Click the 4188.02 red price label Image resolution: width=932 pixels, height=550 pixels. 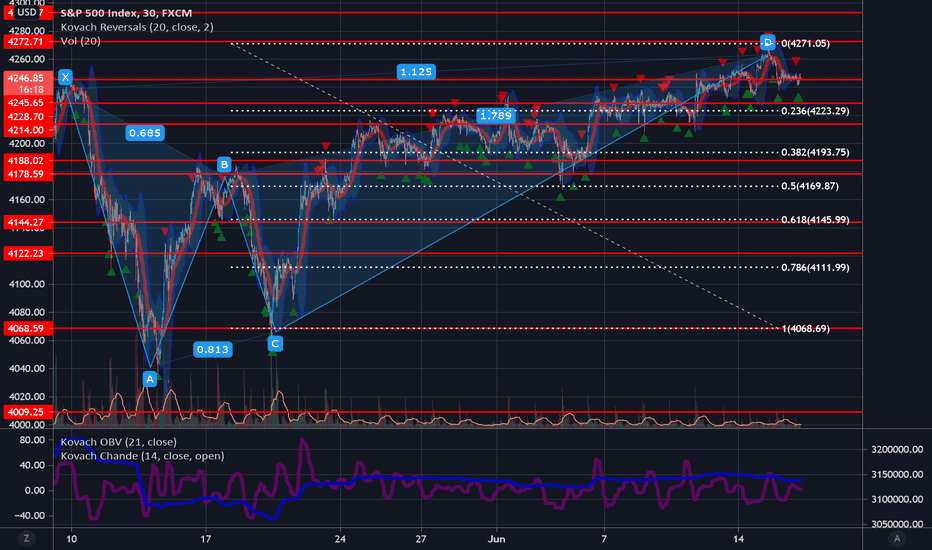point(28,161)
